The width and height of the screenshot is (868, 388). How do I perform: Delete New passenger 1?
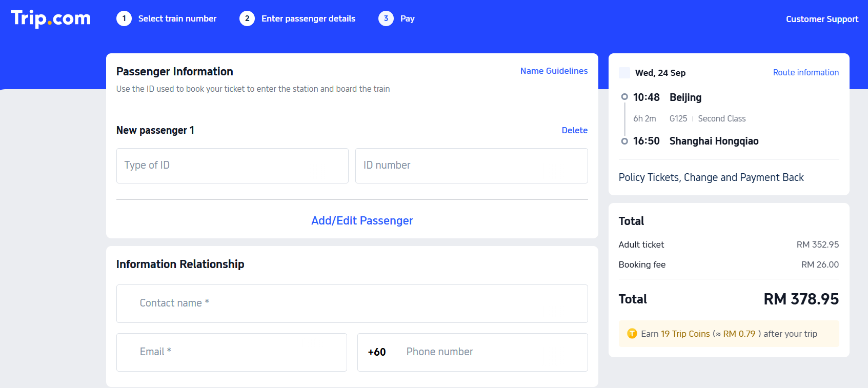(574, 130)
